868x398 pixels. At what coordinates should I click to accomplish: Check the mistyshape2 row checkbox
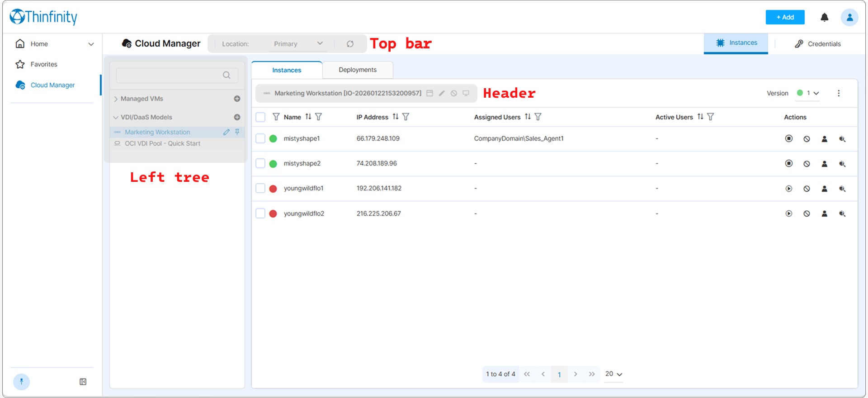coord(260,163)
